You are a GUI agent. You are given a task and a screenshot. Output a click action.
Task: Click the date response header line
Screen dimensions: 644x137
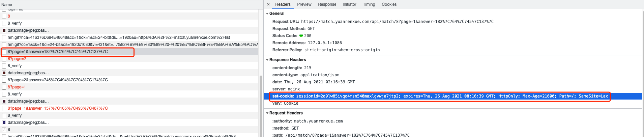tap(314, 82)
